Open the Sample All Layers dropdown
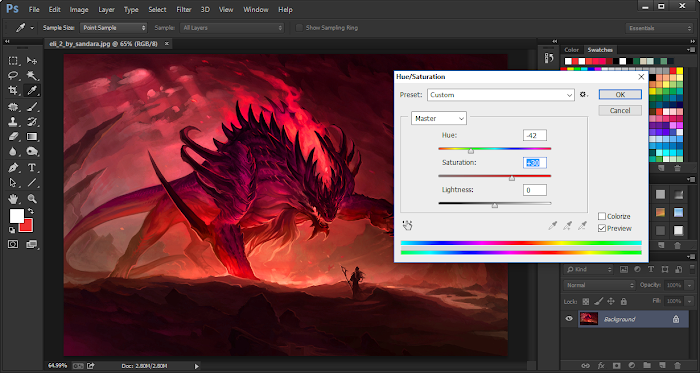 [232, 28]
